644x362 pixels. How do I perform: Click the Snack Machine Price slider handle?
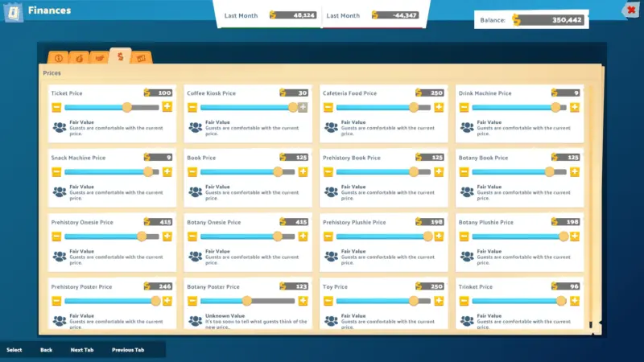pos(148,171)
